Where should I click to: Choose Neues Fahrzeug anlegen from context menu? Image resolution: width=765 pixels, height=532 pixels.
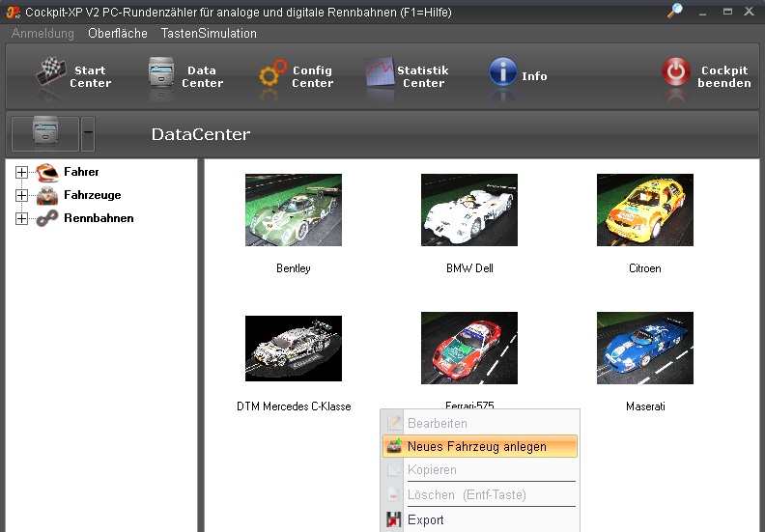[x=480, y=446]
